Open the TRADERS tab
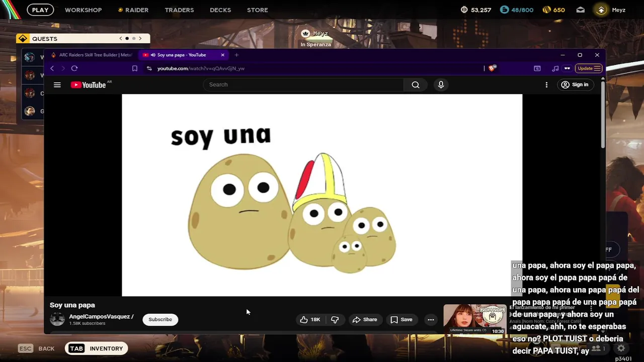 click(x=179, y=10)
